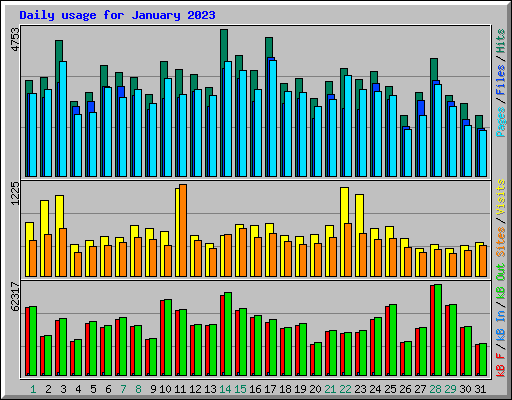Click the green kB Out bar for day 28
Image resolution: width=512 pixels, height=400 pixels.
click(438, 330)
